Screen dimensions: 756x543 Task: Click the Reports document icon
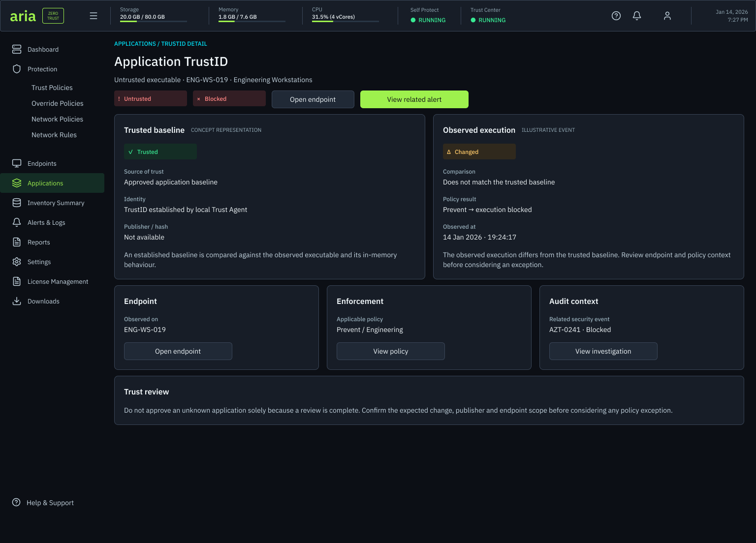tap(17, 242)
